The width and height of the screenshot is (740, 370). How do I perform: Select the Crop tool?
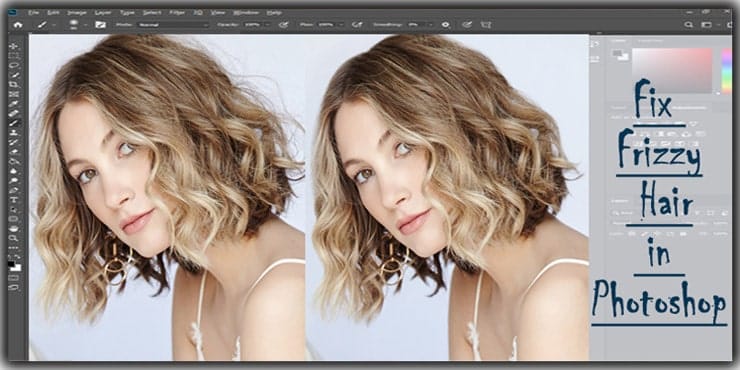coord(13,84)
